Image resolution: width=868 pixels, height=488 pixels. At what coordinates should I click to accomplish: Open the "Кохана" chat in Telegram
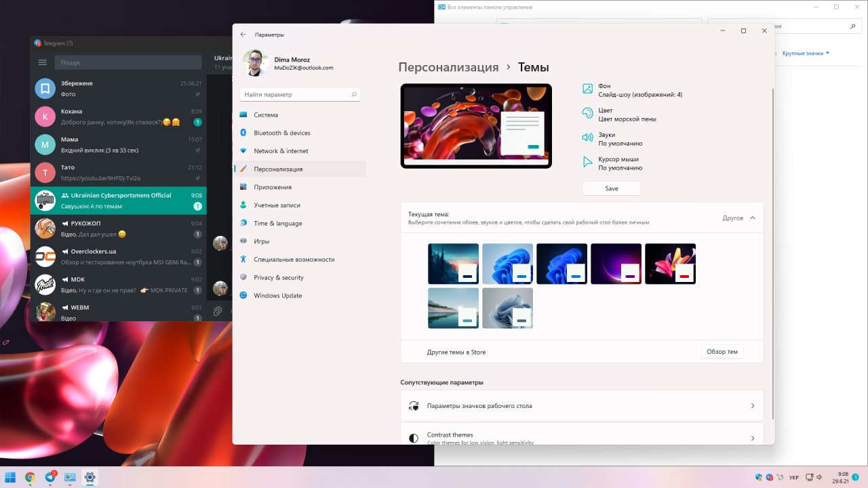(x=118, y=117)
